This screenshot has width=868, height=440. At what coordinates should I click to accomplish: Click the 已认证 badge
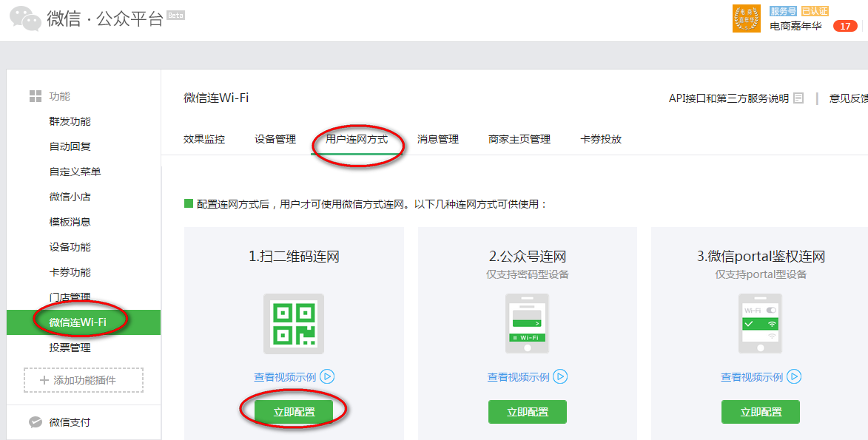(815, 10)
